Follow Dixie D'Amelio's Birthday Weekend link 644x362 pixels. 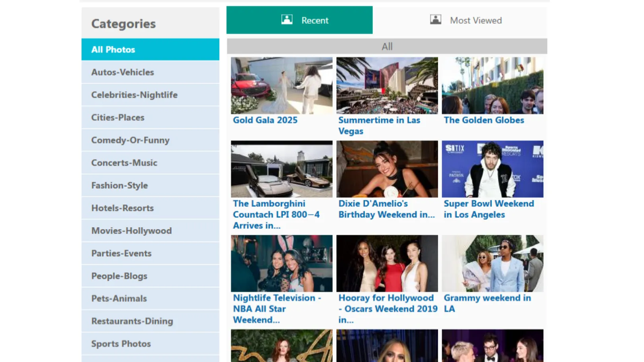386,209
